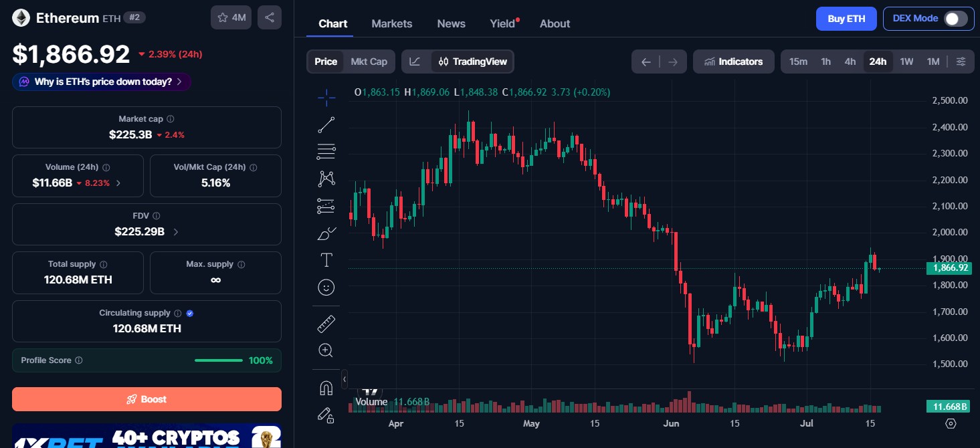Show Max. supply info tooltip

(x=241, y=265)
